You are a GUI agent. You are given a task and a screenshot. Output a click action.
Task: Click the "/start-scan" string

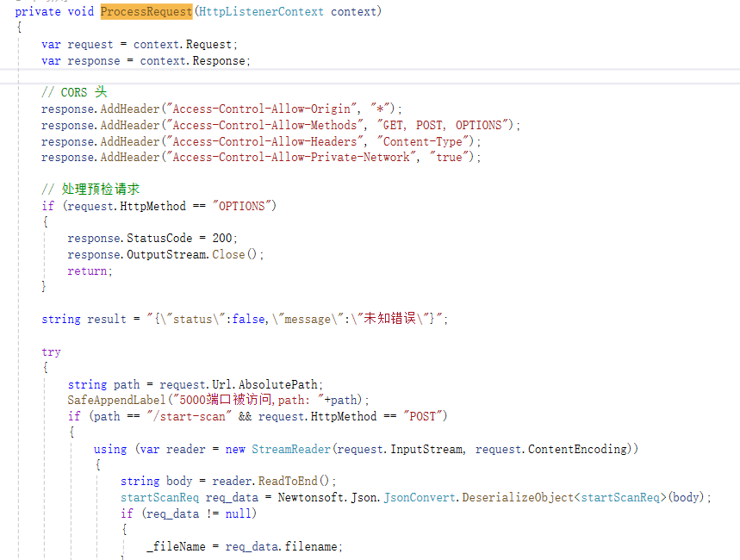[x=189, y=416]
